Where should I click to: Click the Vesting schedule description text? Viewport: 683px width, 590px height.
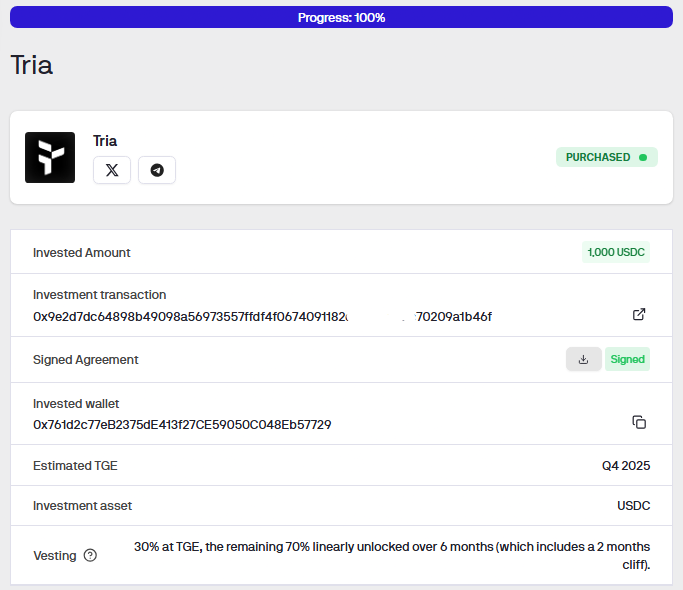(392, 555)
